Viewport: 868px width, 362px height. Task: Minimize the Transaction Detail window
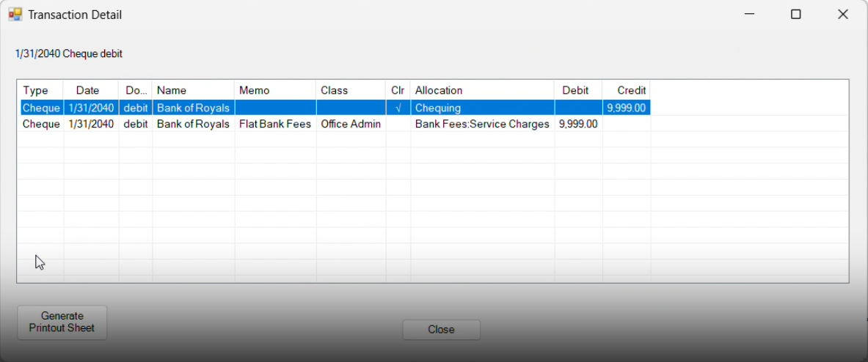click(748, 15)
